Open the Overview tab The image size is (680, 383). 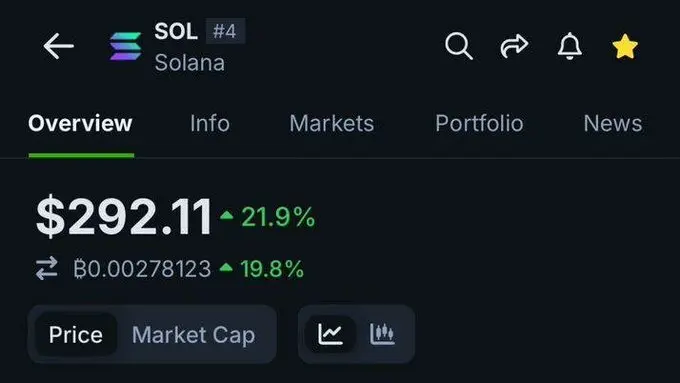(80, 123)
